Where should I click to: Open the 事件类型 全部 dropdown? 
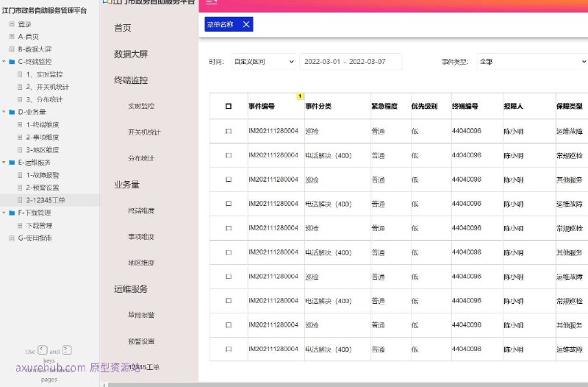tap(532, 62)
